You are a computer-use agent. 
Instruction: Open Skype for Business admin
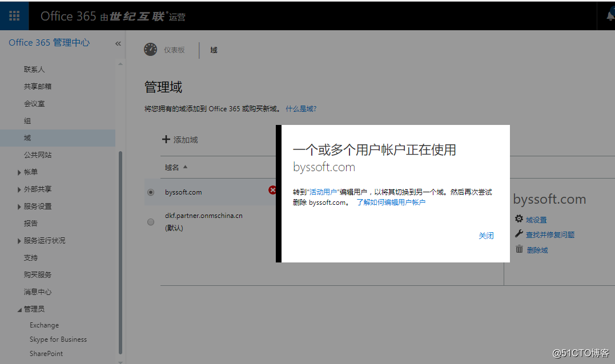click(58, 339)
